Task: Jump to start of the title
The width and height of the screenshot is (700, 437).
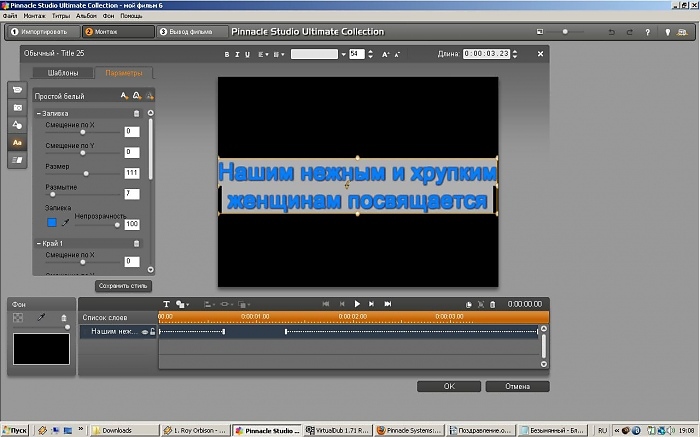Action: (x=326, y=304)
